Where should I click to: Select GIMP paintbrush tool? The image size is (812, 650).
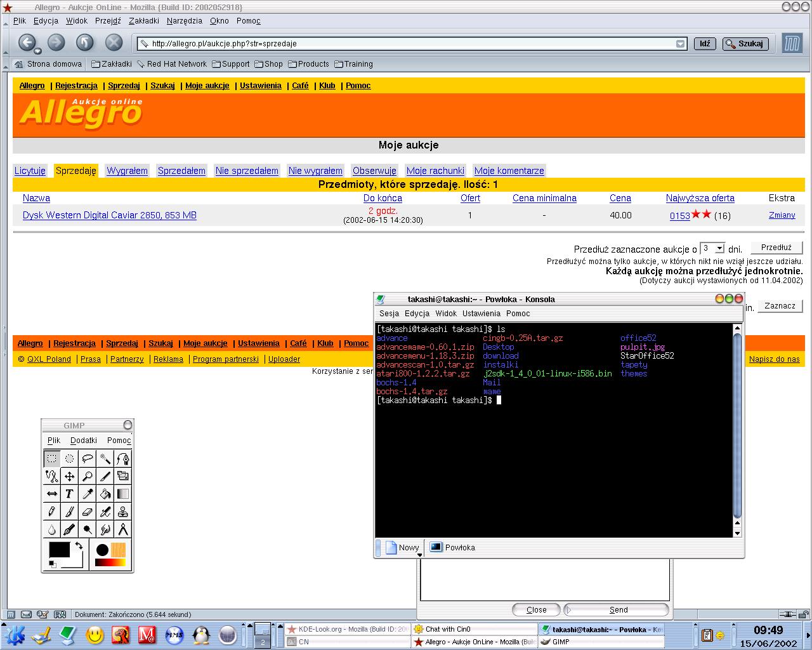click(x=70, y=512)
